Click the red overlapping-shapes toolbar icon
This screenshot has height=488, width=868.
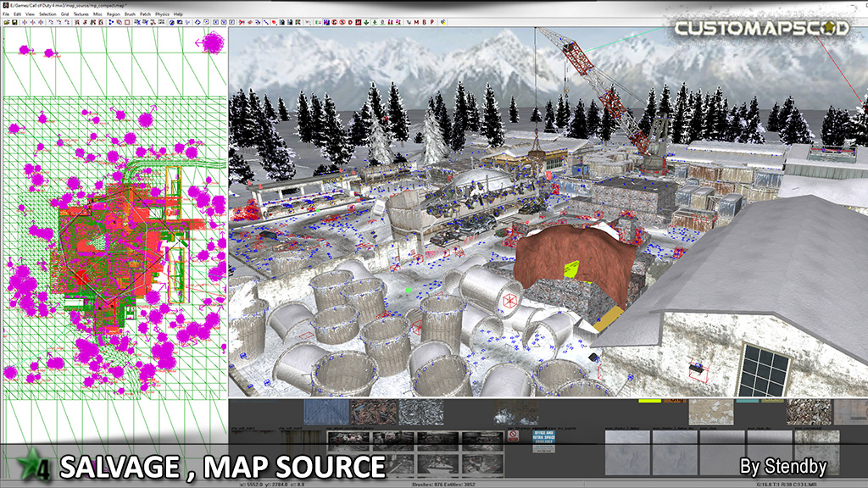click(x=119, y=22)
